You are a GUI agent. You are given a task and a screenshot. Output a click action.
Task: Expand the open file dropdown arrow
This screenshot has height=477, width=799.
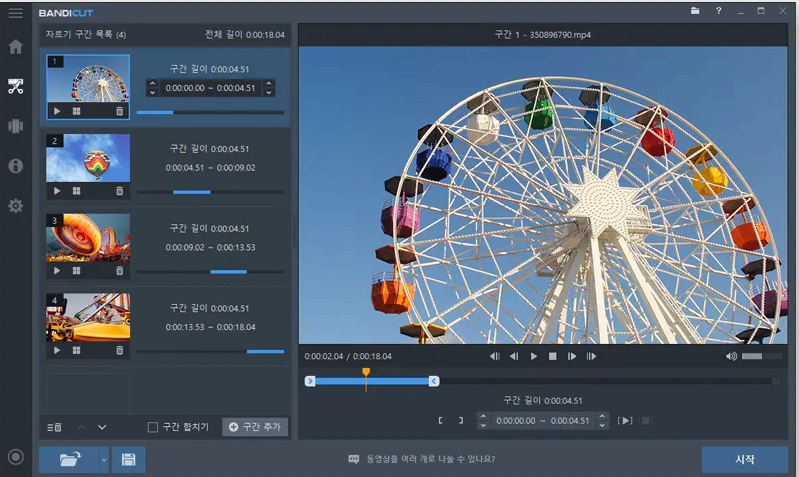104,459
